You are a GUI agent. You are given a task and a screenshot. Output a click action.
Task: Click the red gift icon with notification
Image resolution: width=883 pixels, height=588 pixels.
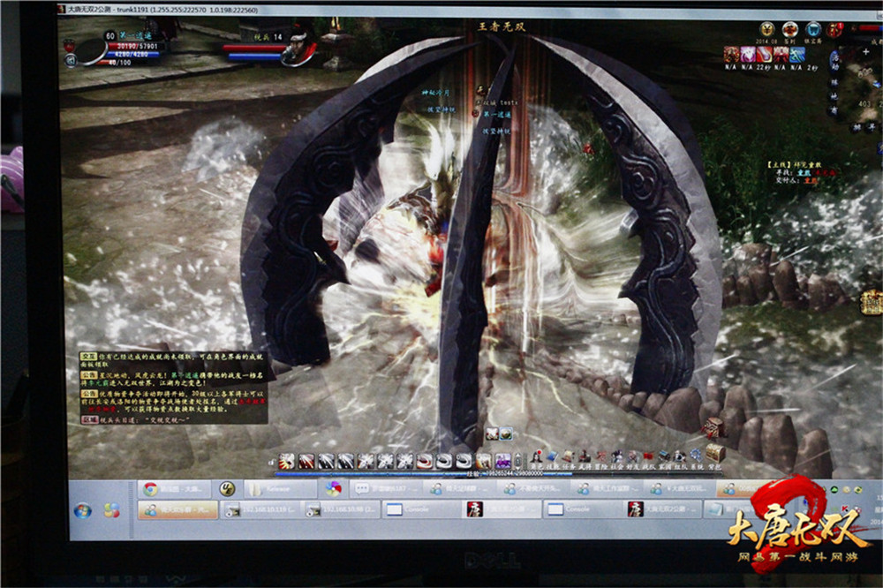click(x=835, y=30)
